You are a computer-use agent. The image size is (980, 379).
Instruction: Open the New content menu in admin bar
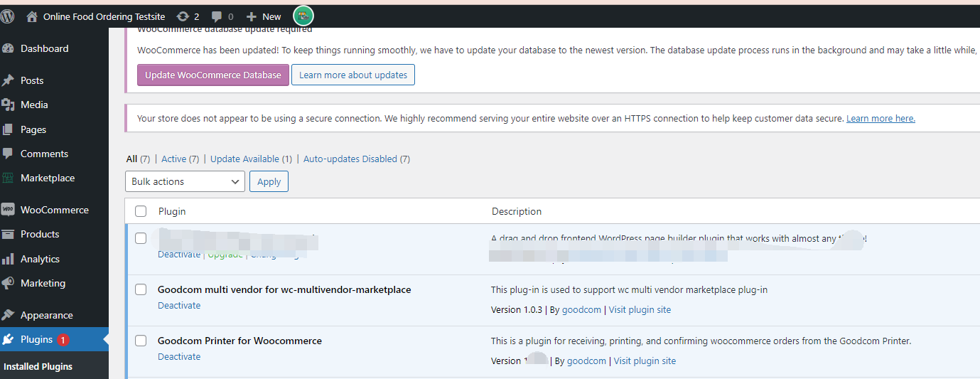[264, 16]
